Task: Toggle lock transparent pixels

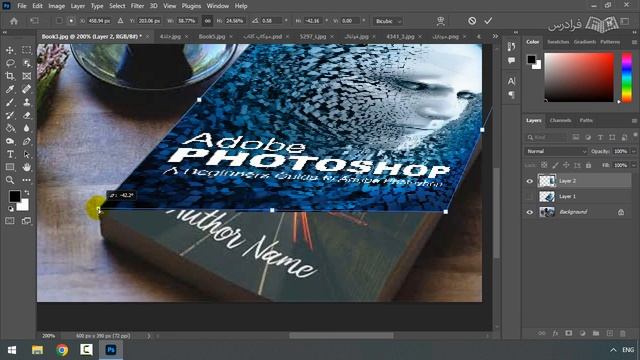Action: [x=544, y=165]
